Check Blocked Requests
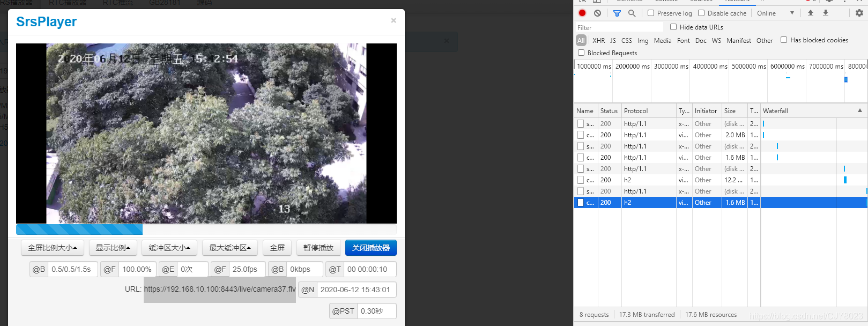Screen dimensions: 868x326 (x=581, y=53)
